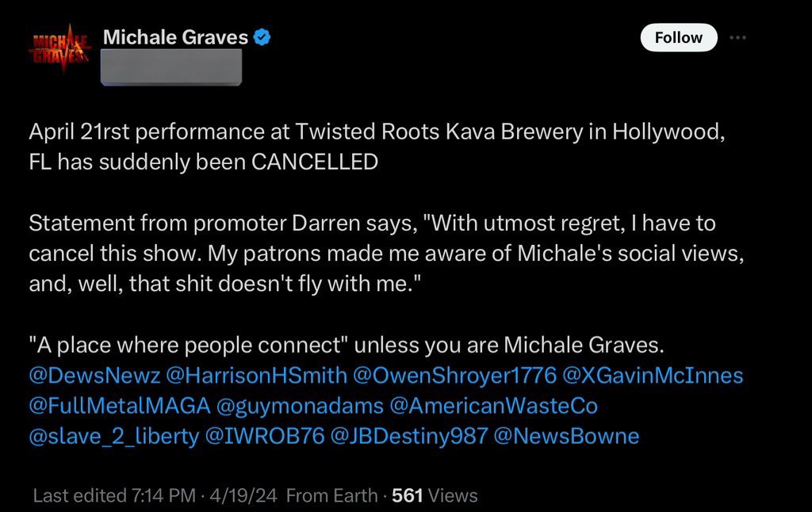
Task: Click the blue verified badge icon
Action: [x=262, y=37]
